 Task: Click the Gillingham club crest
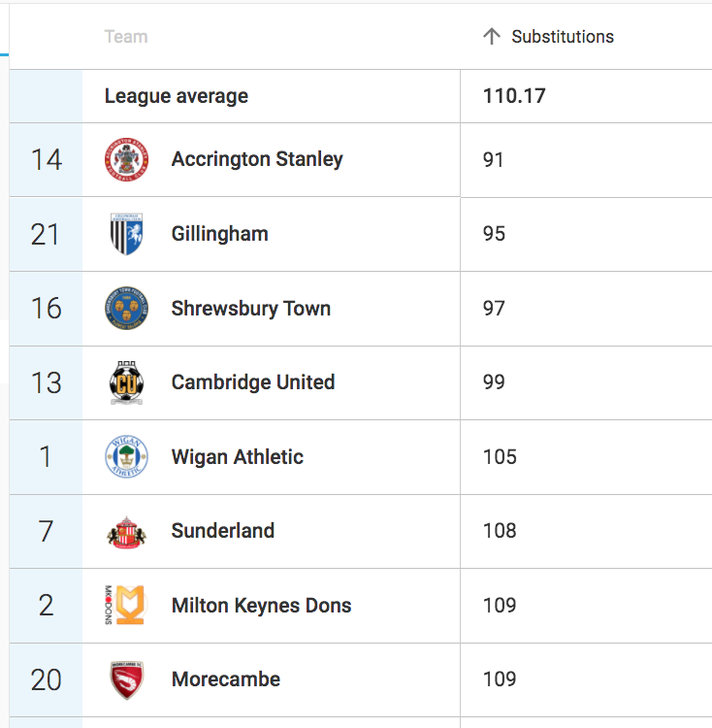coord(126,234)
